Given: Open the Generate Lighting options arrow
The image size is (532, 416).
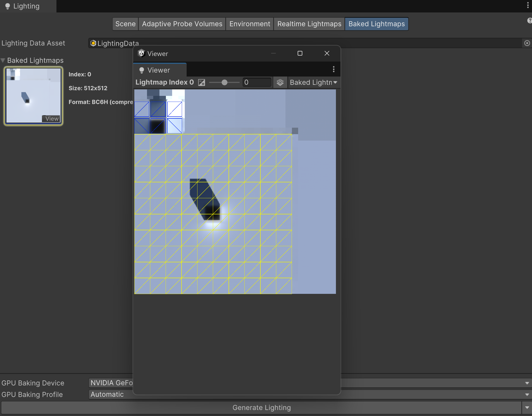Looking at the screenshot, I should tap(527, 407).
